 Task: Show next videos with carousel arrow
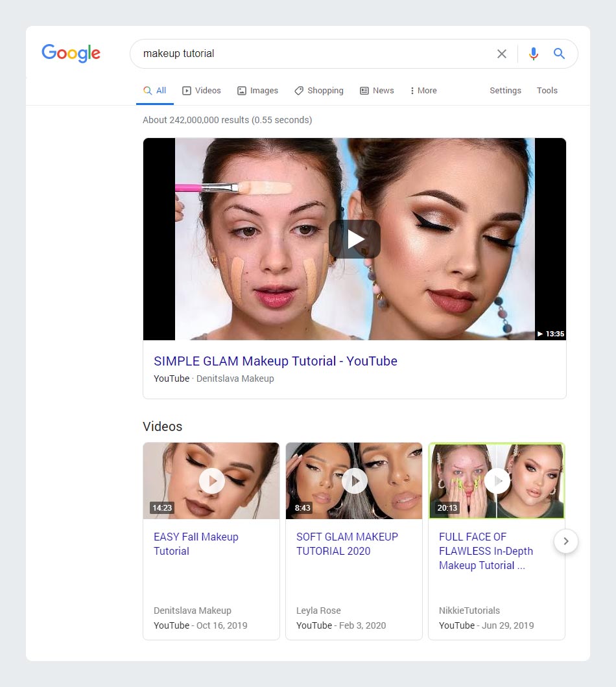(566, 541)
